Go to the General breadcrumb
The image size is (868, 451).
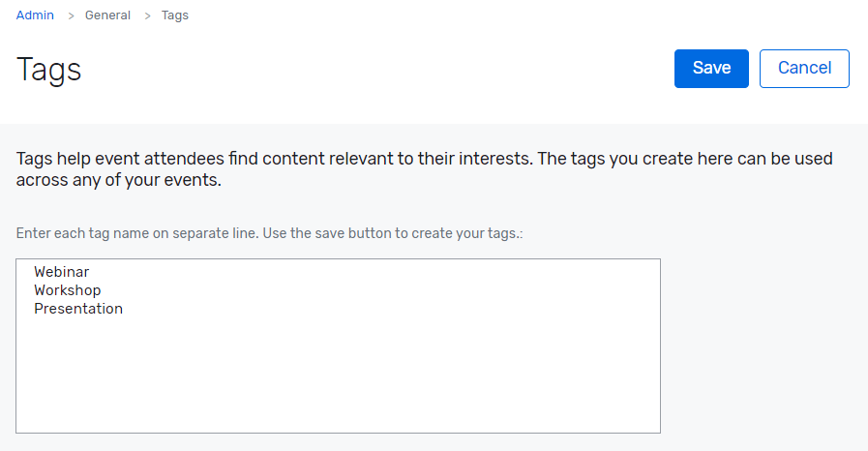coord(107,15)
